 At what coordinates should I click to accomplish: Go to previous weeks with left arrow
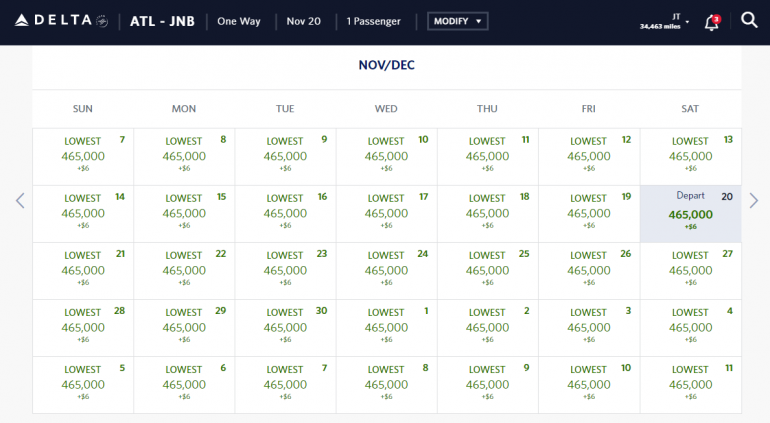coord(19,201)
